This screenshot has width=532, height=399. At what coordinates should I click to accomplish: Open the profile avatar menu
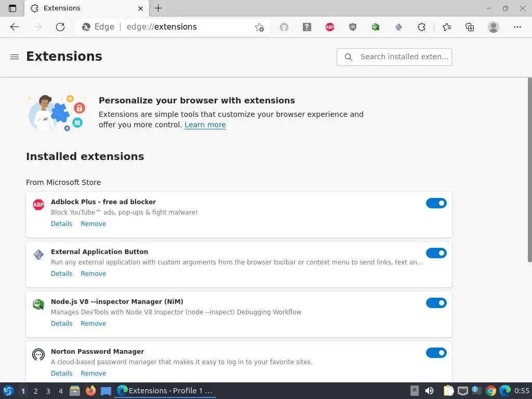tap(494, 27)
